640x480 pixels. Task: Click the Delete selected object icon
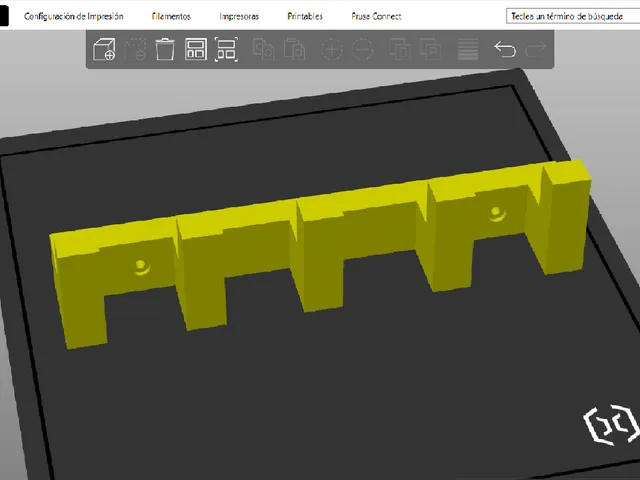point(135,49)
